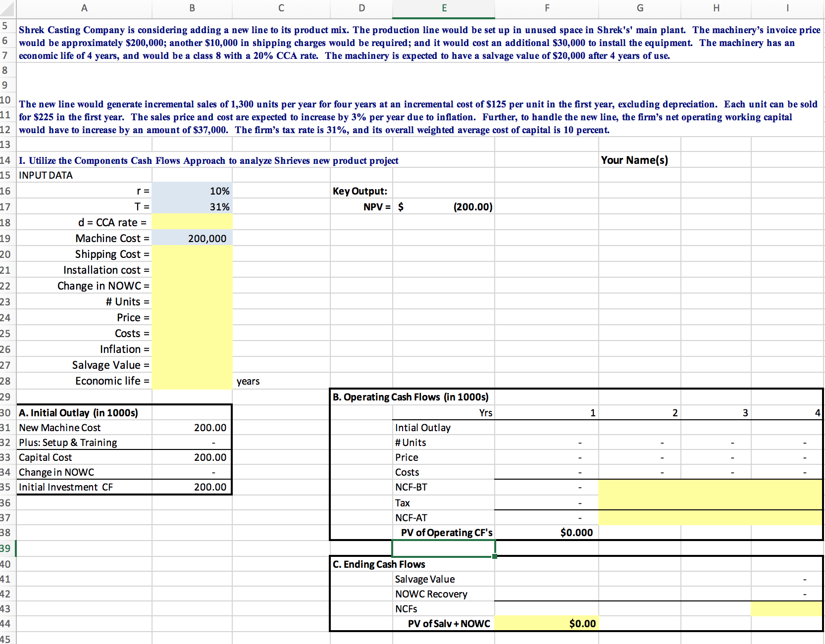825x644 pixels.
Task: Select column D header
Action: (x=361, y=8)
